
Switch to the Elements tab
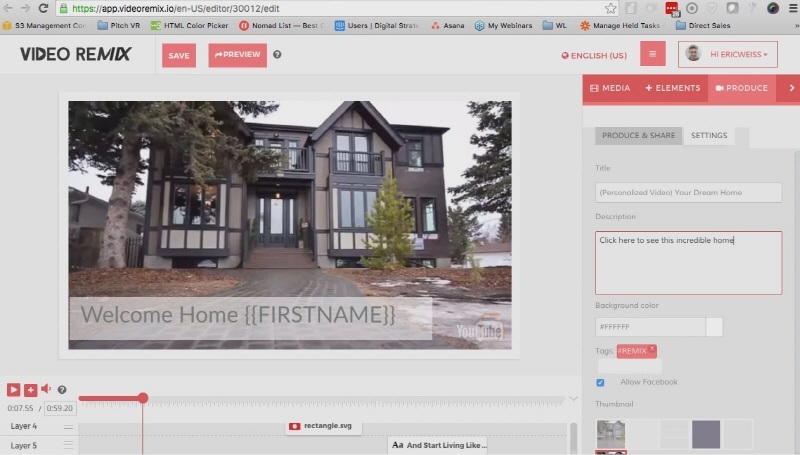[673, 88]
